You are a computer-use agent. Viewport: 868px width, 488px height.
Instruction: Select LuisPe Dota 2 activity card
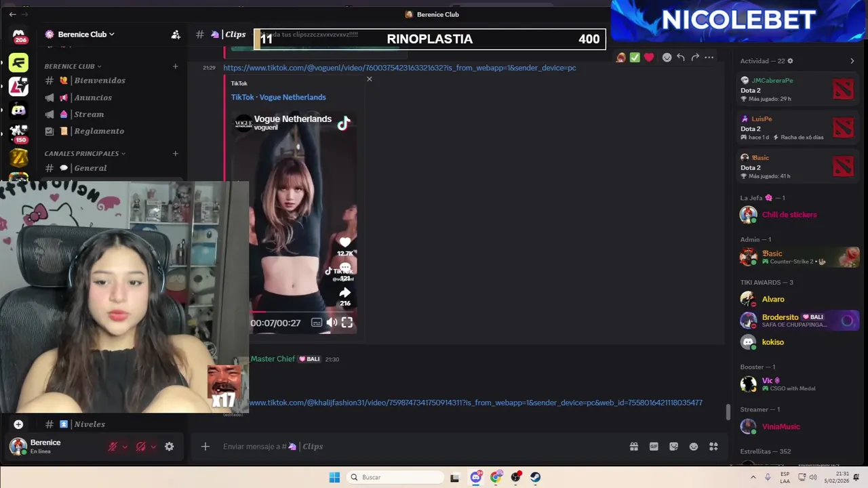[x=797, y=128]
